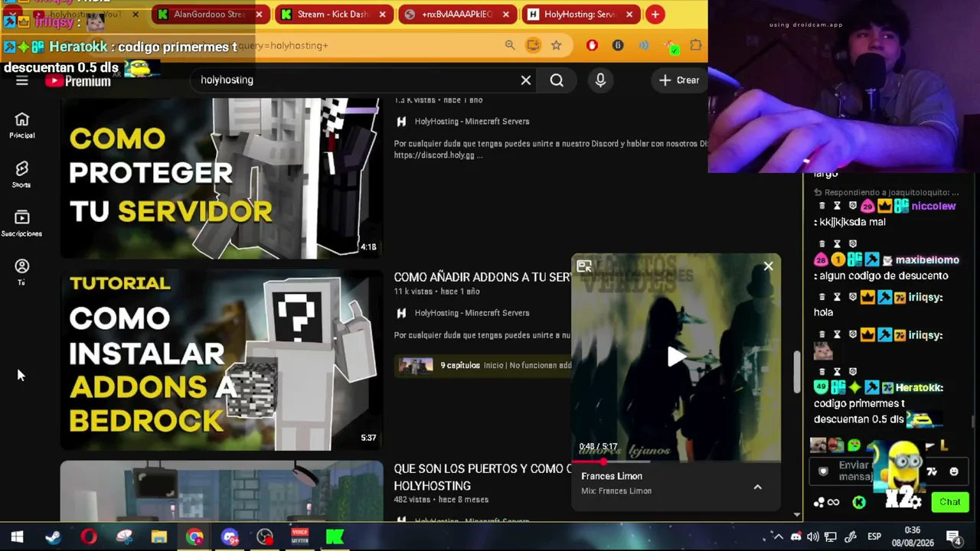
Task: Launch Steam from the taskbar
Action: pos(53,537)
